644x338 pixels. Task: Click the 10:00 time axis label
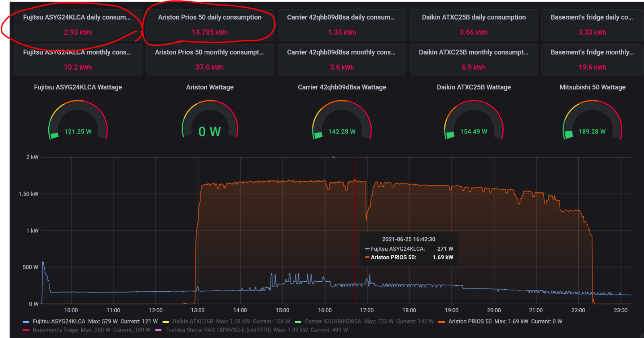tap(71, 310)
